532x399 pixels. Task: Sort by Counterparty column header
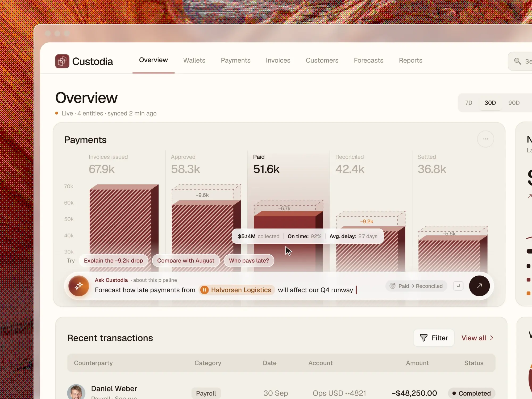coord(93,363)
